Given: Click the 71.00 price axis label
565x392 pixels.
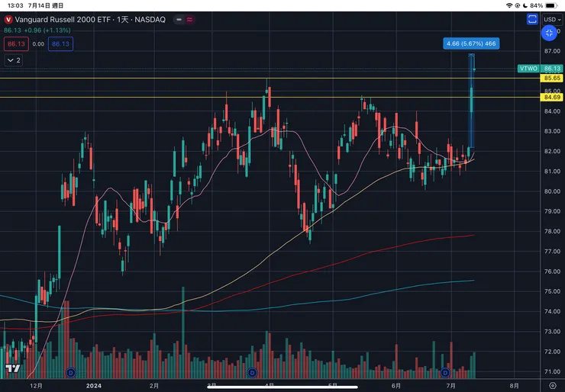Looking at the screenshot, I should coord(552,371).
